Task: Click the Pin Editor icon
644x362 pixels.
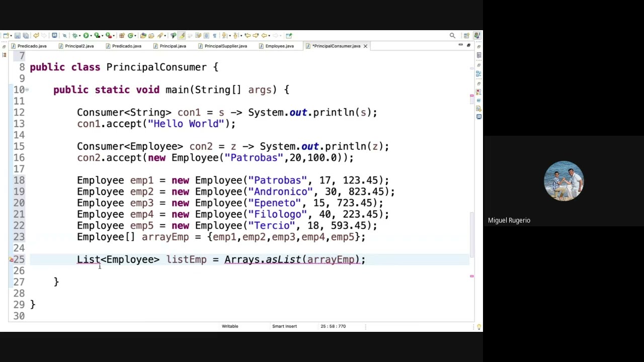Action: pyautogui.click(x=289, y=36)
